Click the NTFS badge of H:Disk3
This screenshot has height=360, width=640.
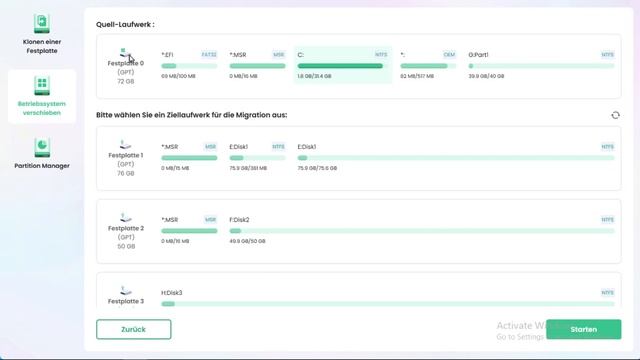click(x=607, y=293)
